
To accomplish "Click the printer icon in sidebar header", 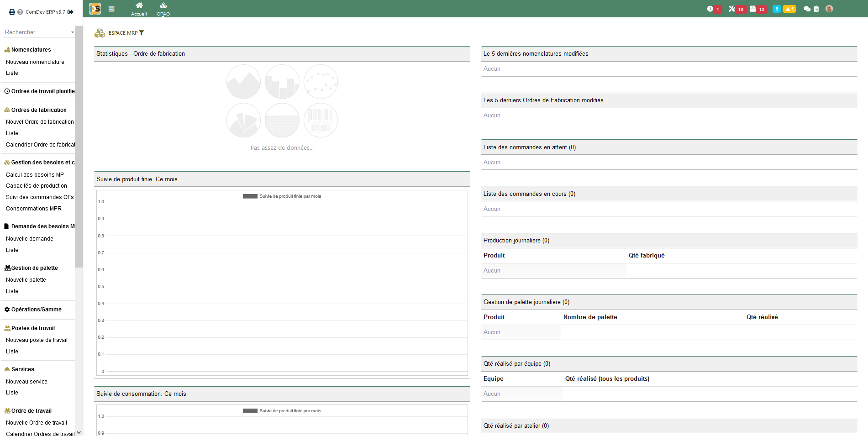I will coord(12,12).
